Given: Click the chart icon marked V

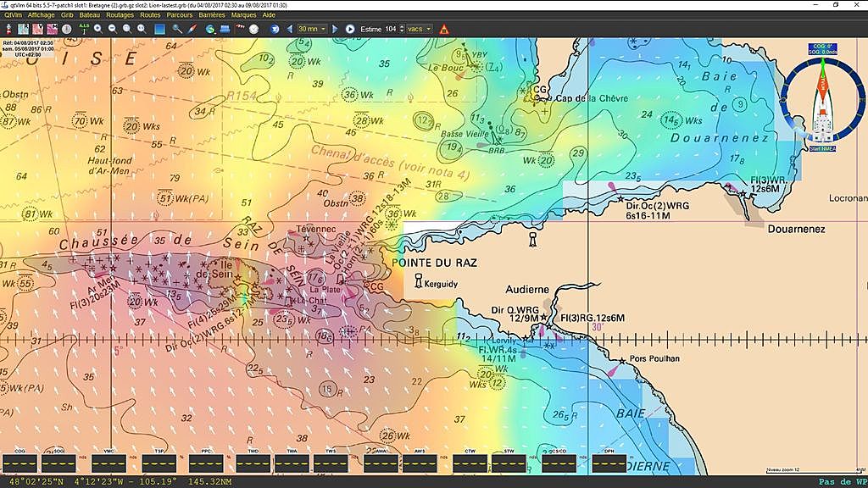Looking at the screenshot, I should (x=37, y=29).
